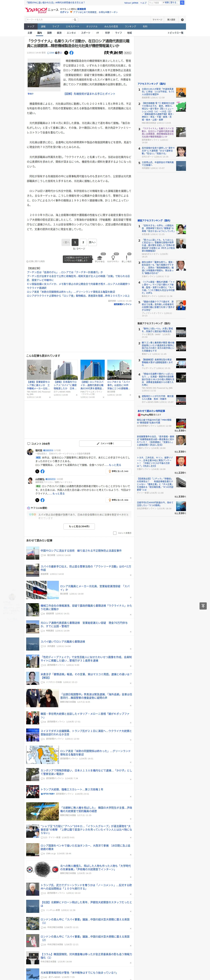Open rank 4 article 高市首相が色紙で選挙
This screenshot has width=210, height=980.
pos(158,151)
